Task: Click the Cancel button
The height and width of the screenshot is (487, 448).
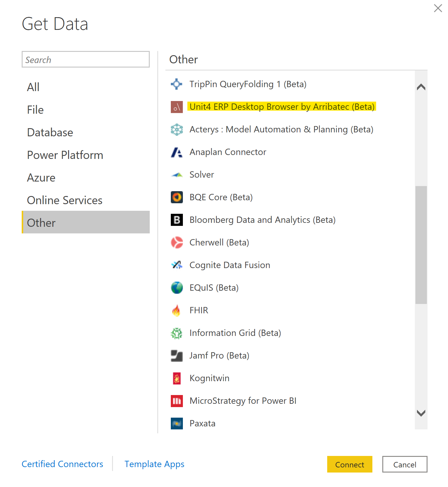Action: pyautogui.click(x=405, y=464)
